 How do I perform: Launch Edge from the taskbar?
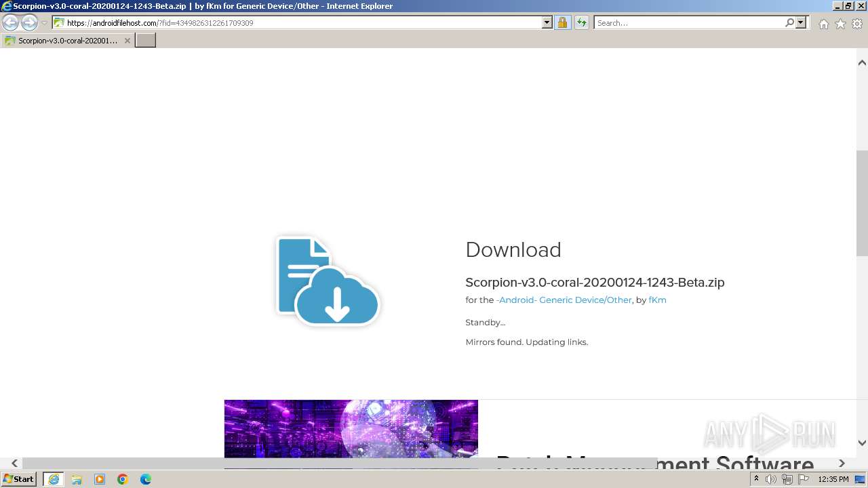click(146, 479)
